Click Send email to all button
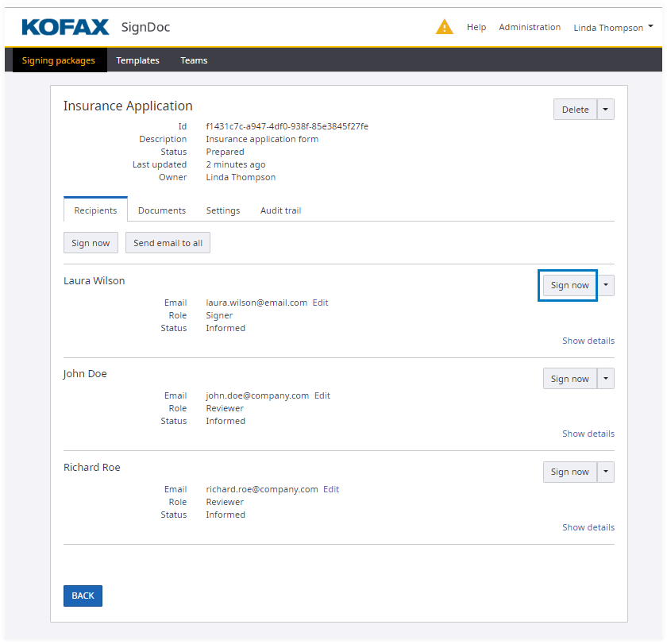The width and height of the screenshot is (667, 644). [x=168, y=243]
